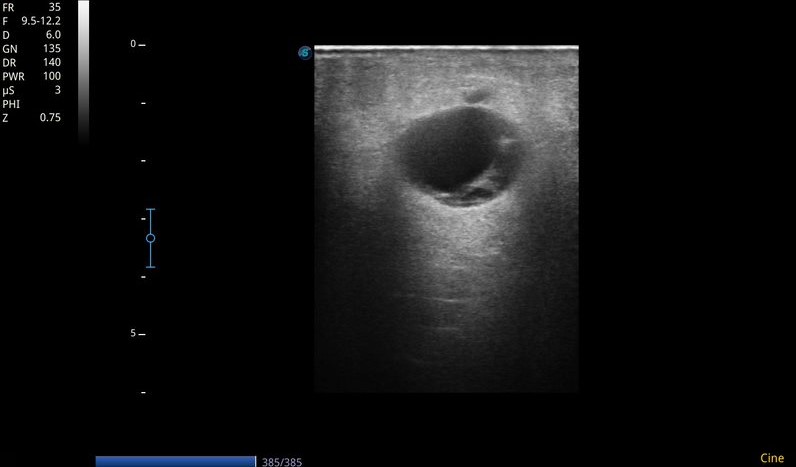
Task: Click the blue probe orientation marker icon
Action: pos(305,53)
